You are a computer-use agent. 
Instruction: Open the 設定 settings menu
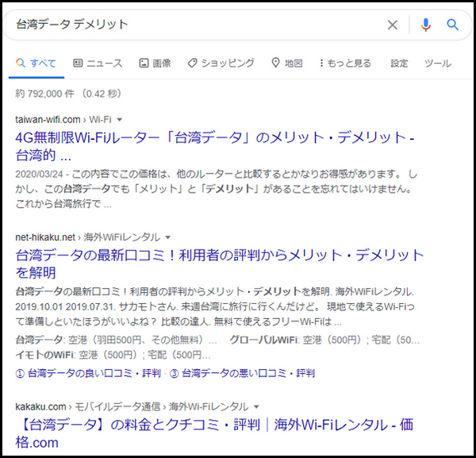point(399,64)
